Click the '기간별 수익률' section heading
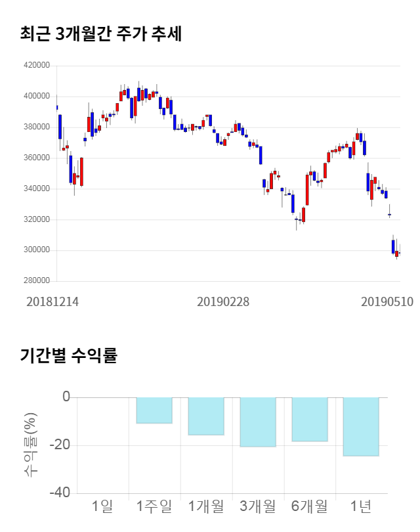420x532 pixels. tap(68, 356)
